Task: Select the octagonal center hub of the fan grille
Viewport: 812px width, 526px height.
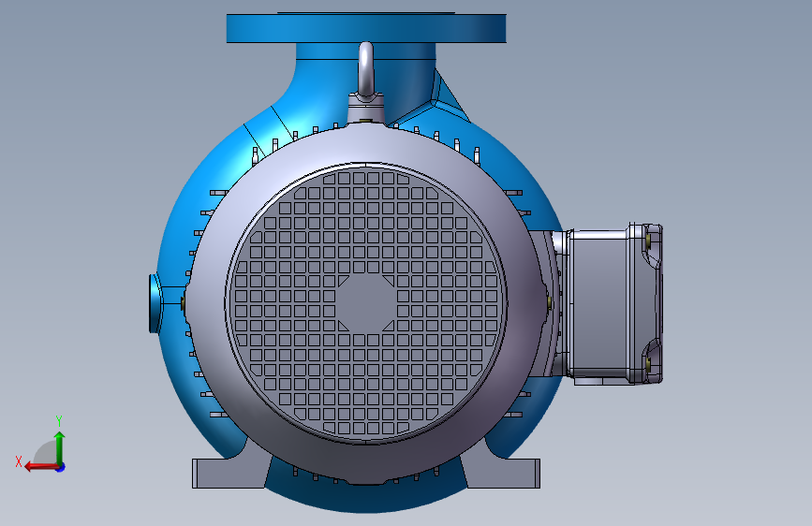Action: (x=366, y=303)
